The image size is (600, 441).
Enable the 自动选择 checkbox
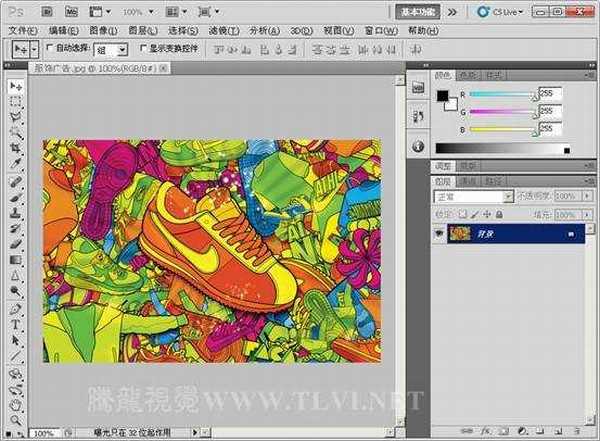[x=49, y=48]
